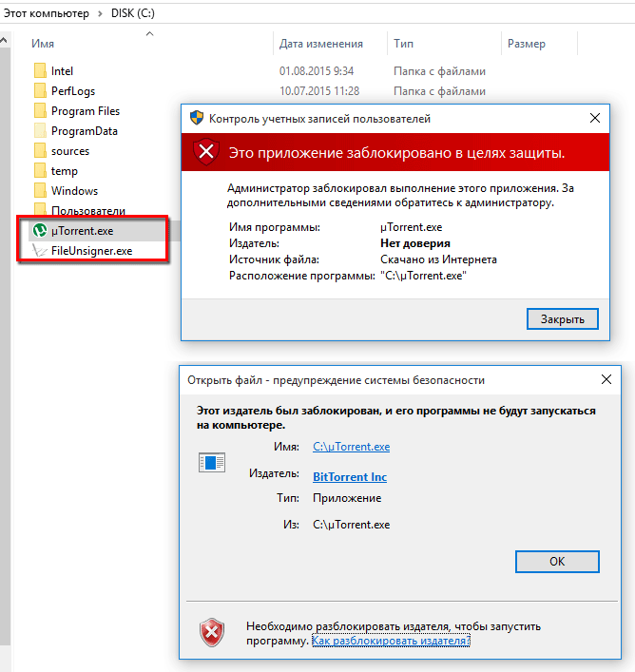Select the Program Files folder name

point(86,111)
